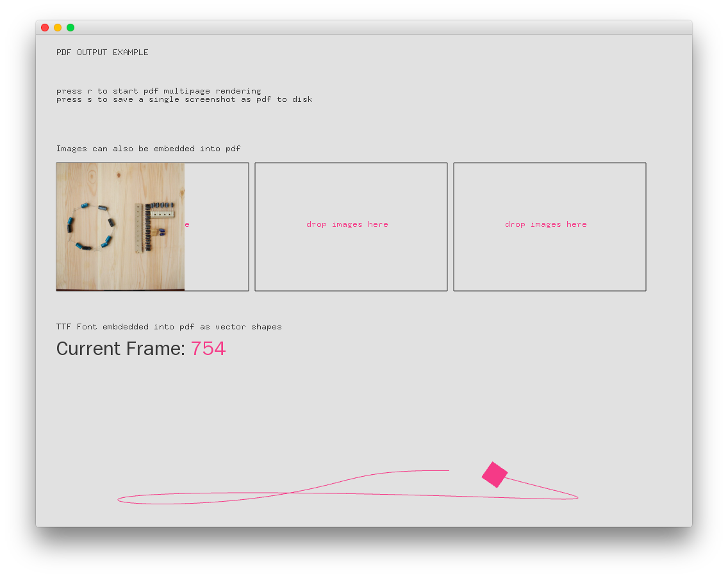Click the PDF OUTPUT EXAMPLE title text

102,52
